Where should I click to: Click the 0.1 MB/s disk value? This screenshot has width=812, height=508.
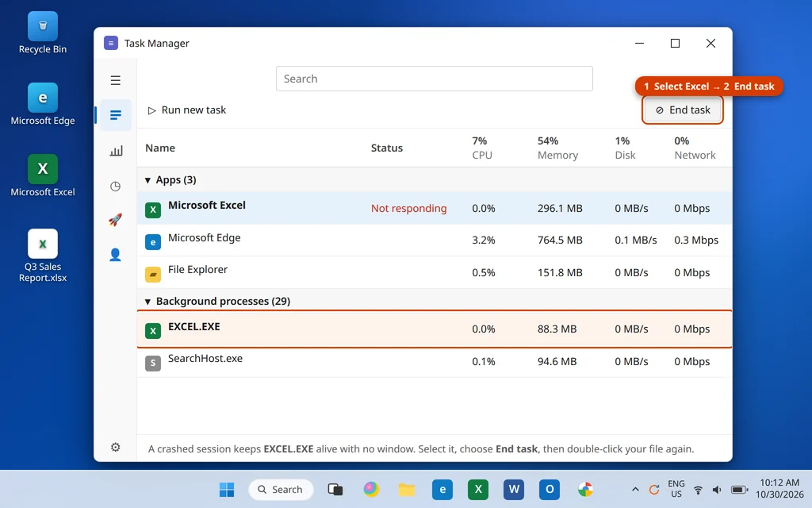[636, 240]
